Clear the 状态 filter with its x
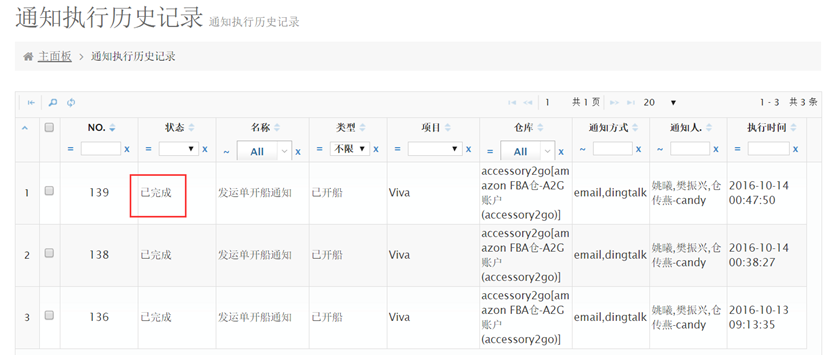 click(205, 149)
